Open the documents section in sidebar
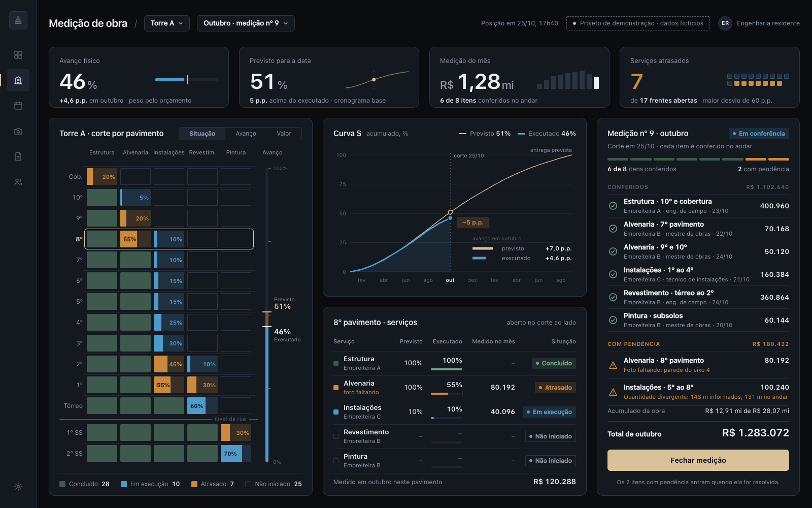The width and height of the screenshot is (812, 508). pyautogui.click(x=18, y=156)
